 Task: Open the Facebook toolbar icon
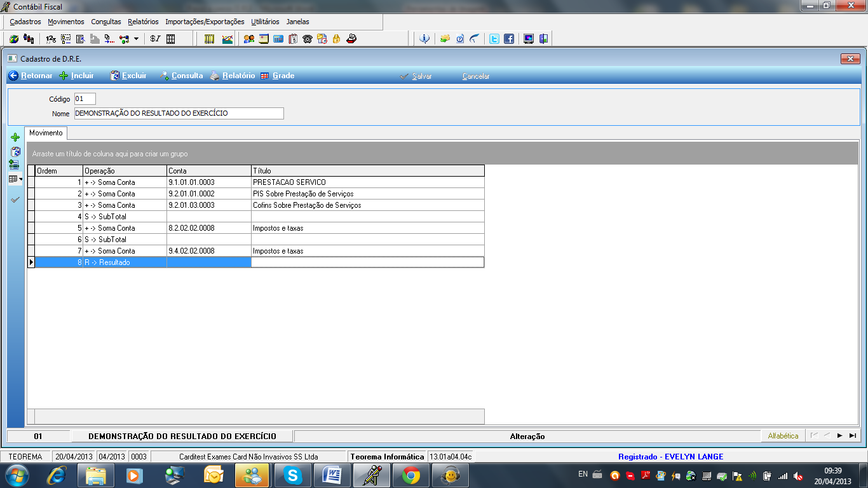509,39
